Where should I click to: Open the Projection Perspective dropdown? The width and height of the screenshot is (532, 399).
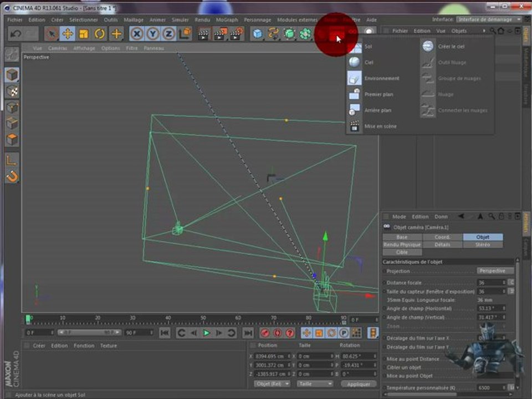(492, 271)
